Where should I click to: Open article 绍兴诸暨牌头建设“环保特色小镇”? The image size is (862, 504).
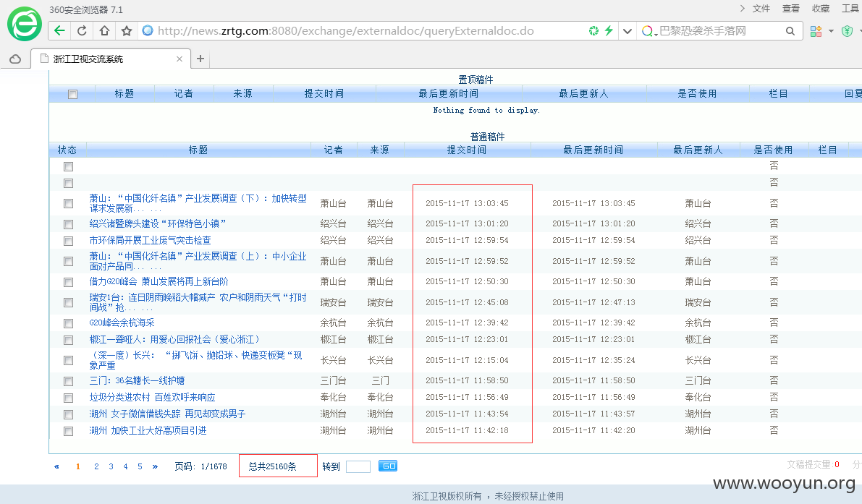click(158, 223)
